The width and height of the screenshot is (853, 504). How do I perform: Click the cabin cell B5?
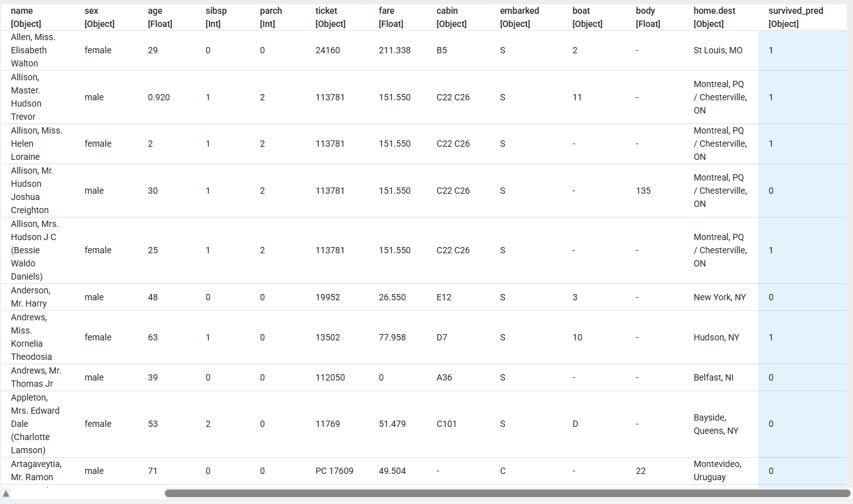[442, 50]
